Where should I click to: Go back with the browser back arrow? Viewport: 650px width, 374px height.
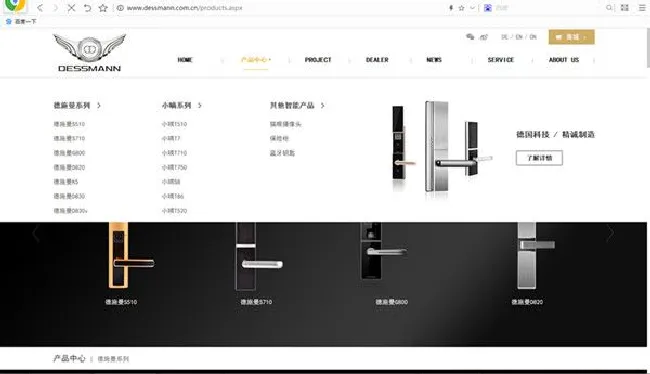[40, 7]
